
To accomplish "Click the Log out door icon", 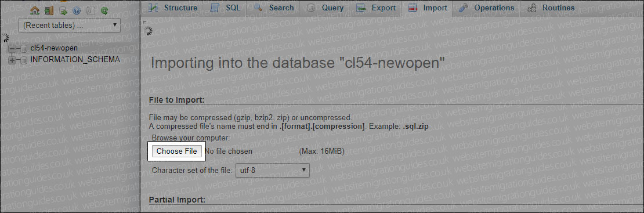I will [x=49, y=10].
